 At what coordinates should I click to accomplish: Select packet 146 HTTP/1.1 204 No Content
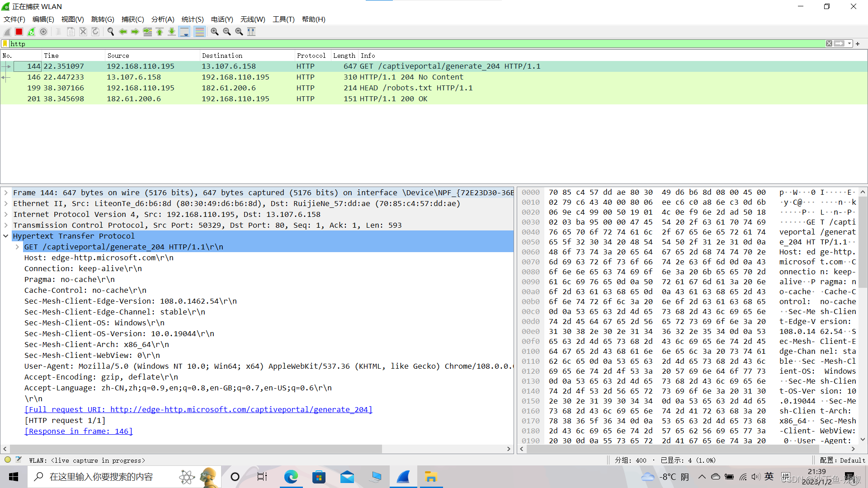pos(434,77)
